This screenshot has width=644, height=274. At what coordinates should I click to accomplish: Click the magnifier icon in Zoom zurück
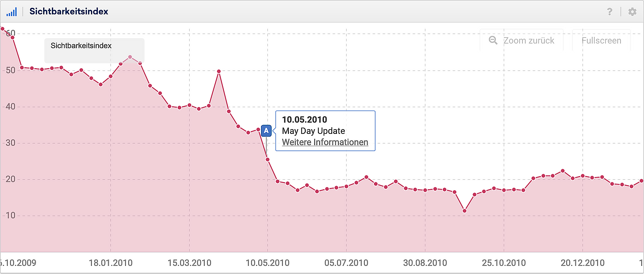click(493, 40)
